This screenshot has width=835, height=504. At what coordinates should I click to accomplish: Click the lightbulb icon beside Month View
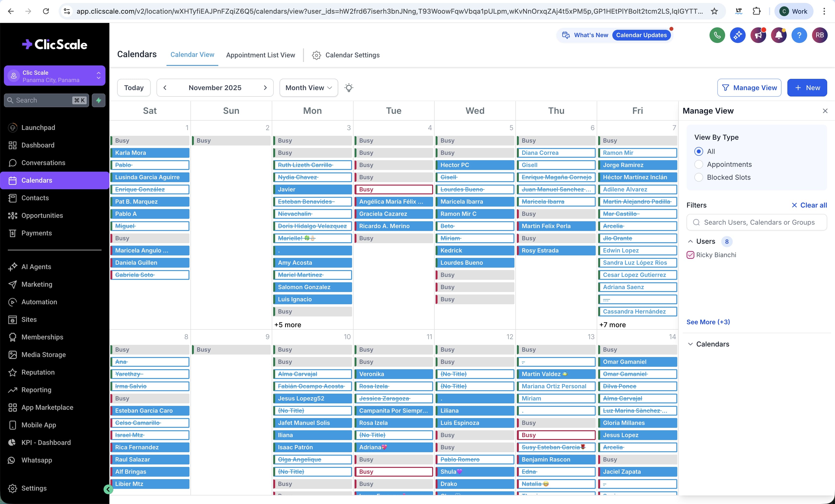point(349,88)
